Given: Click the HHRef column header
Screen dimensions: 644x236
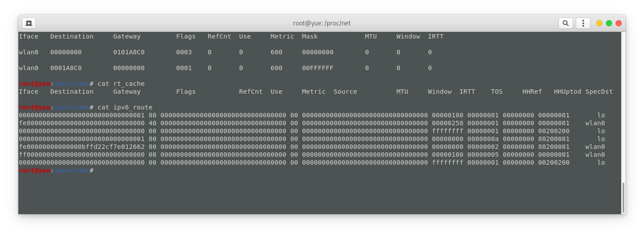Looking at the screenshot, I should coord(532,92).
